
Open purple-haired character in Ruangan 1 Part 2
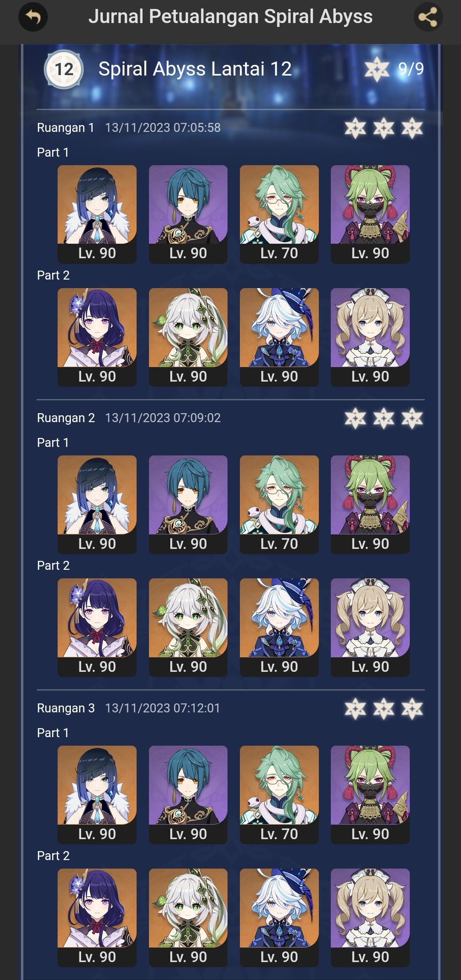97,337
